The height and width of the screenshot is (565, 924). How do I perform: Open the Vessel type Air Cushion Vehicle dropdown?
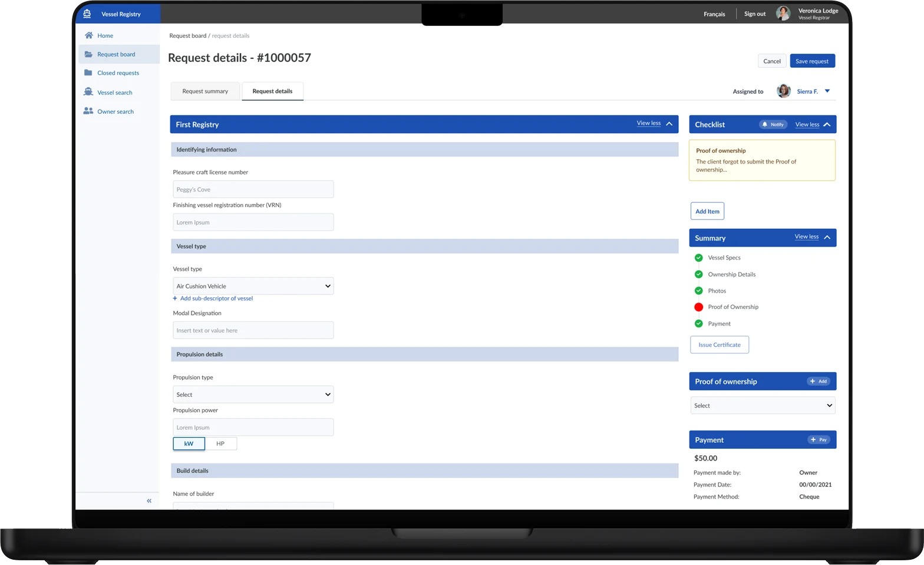point(253,286)
